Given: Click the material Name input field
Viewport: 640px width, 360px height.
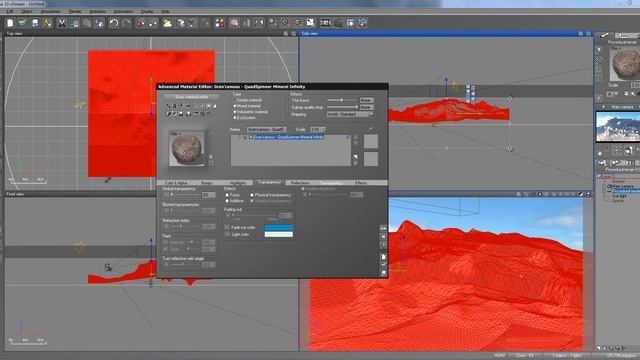Looking at the screenshot, I should (266, 129).
